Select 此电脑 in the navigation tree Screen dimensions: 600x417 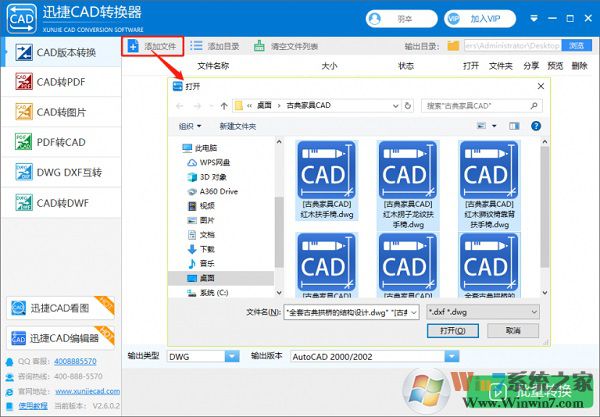pyautogui.click(x=200, y=148)
